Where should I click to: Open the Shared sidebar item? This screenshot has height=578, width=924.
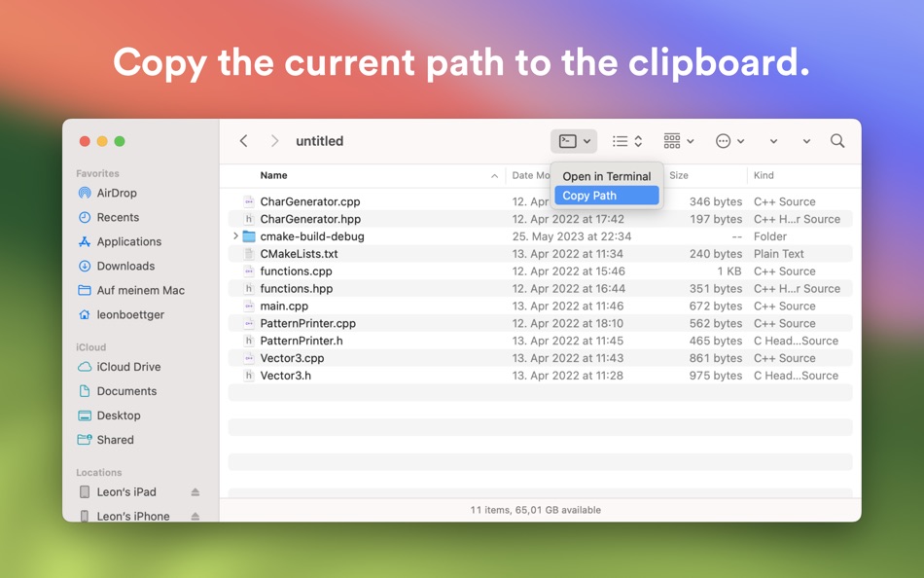pyautogui.click(x=115, y=440)
